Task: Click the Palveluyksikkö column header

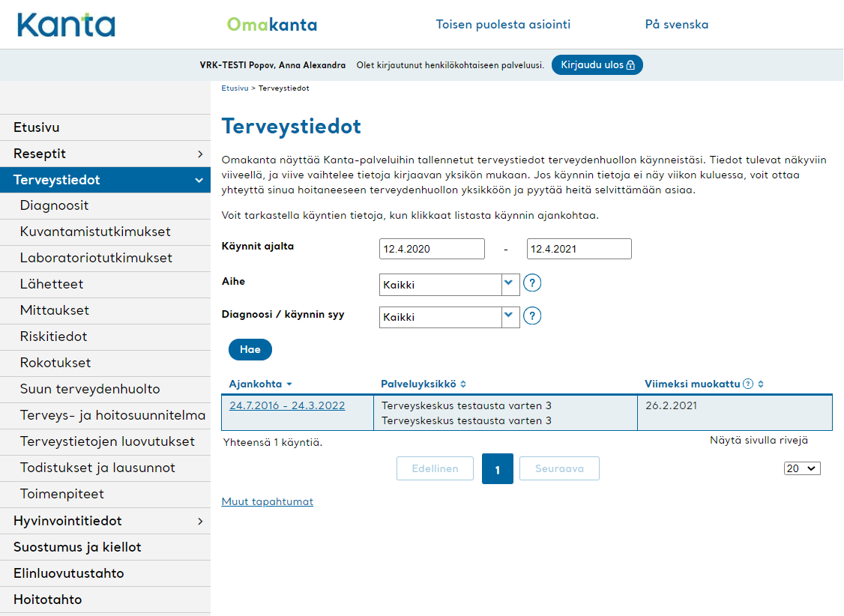Action: pyautogui.click(x=418, y=384)
